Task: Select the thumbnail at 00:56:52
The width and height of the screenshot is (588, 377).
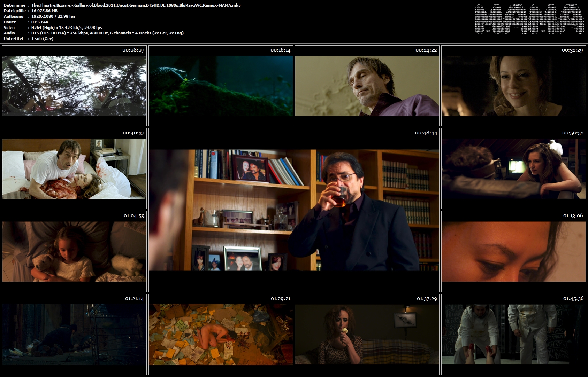Action: point(513,168)
